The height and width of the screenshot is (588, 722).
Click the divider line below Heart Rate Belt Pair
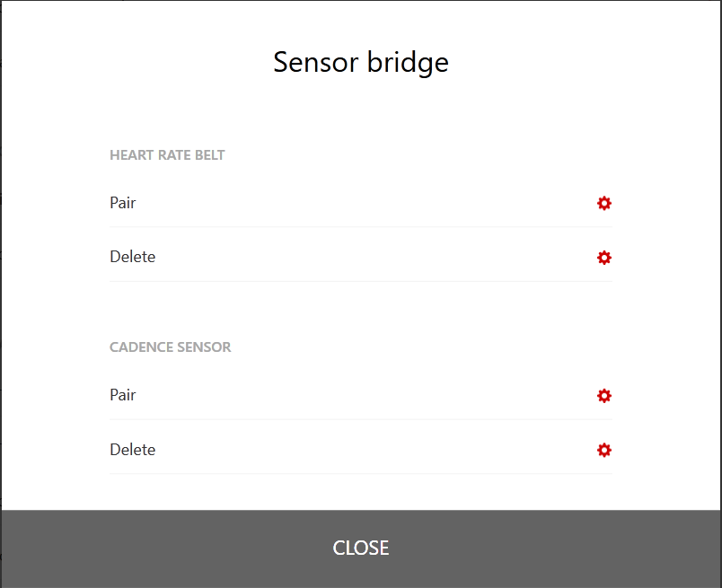[361, 227]
